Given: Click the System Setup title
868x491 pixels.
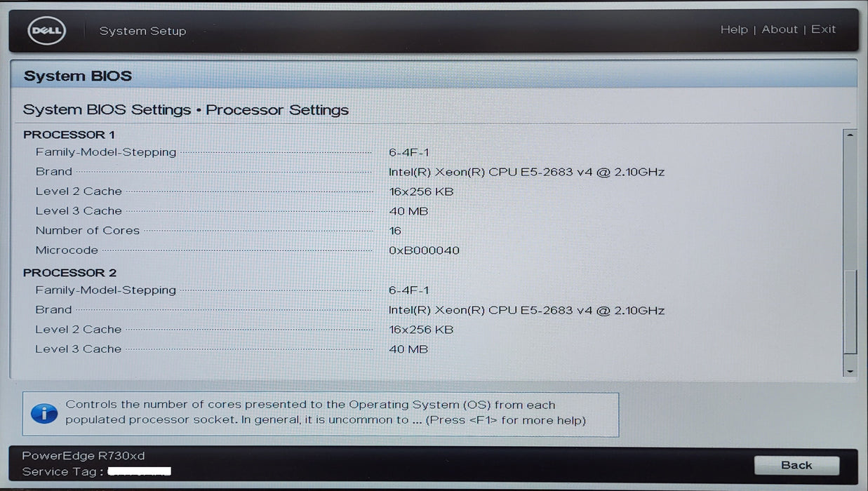Looking at the screenshot, I should [x=142, y=31].
